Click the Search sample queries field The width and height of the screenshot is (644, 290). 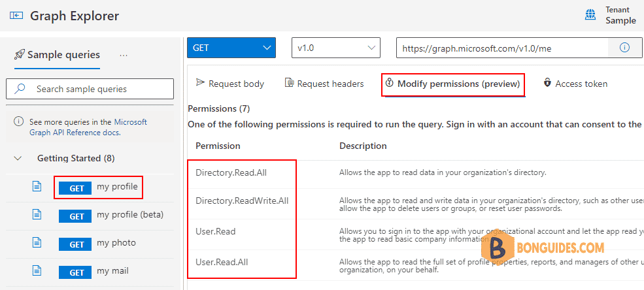coord(90,89)
